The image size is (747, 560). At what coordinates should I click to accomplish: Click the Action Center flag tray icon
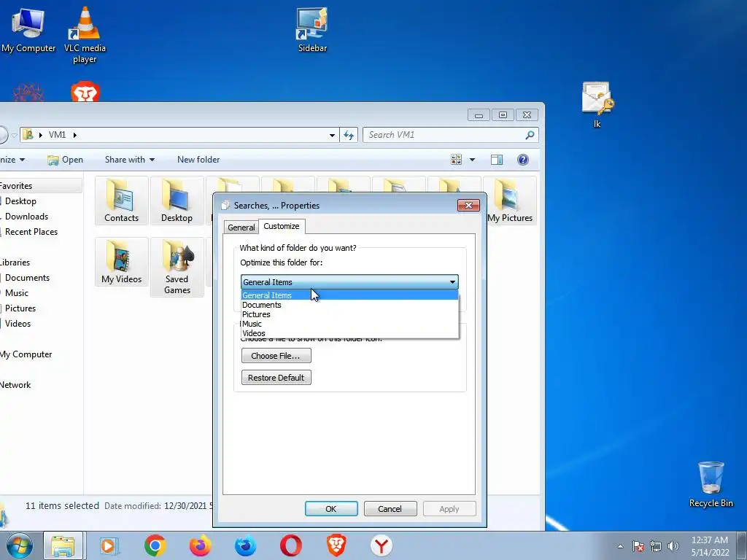[638, 546]
